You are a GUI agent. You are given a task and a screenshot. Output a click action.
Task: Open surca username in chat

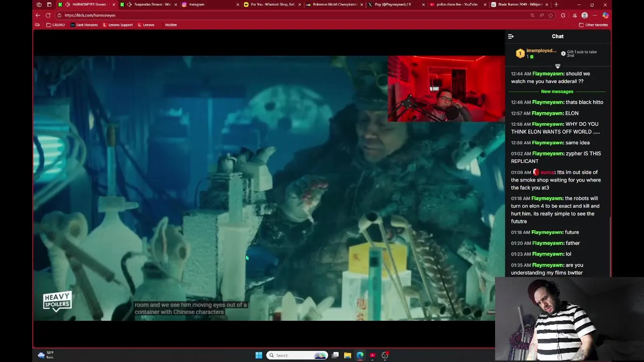[547, 172]
